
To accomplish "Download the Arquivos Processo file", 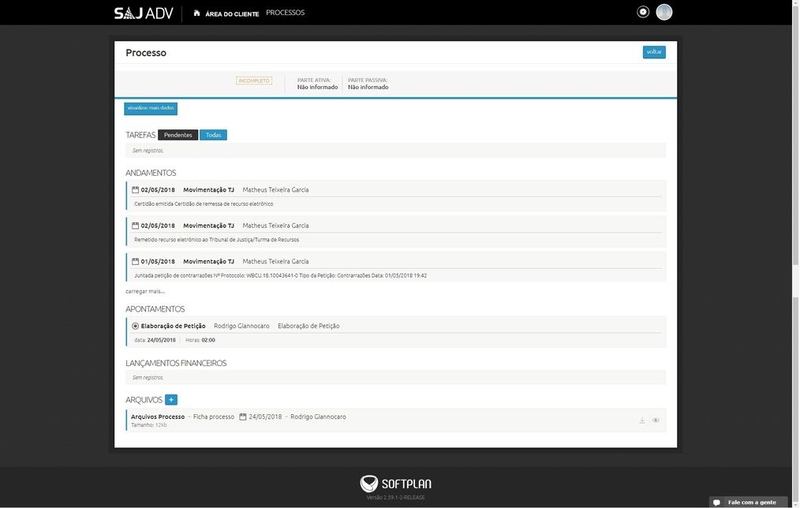I will click(x=642, y=420).
